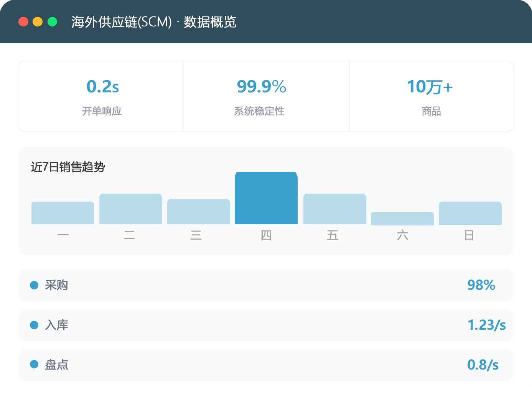Click the 10万+ product count value

click(x=430, y=87)
